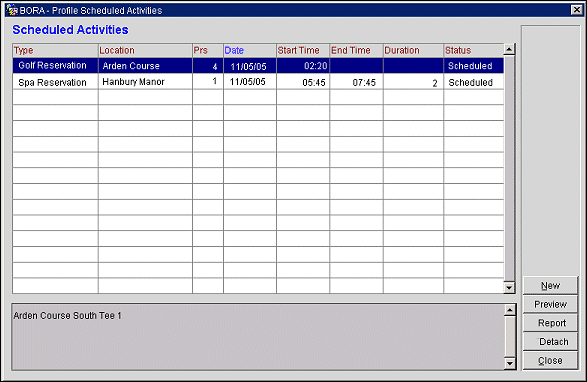This screenshot has width=587, height=382.
Task: Click the Close button
Action: point(550,360)
